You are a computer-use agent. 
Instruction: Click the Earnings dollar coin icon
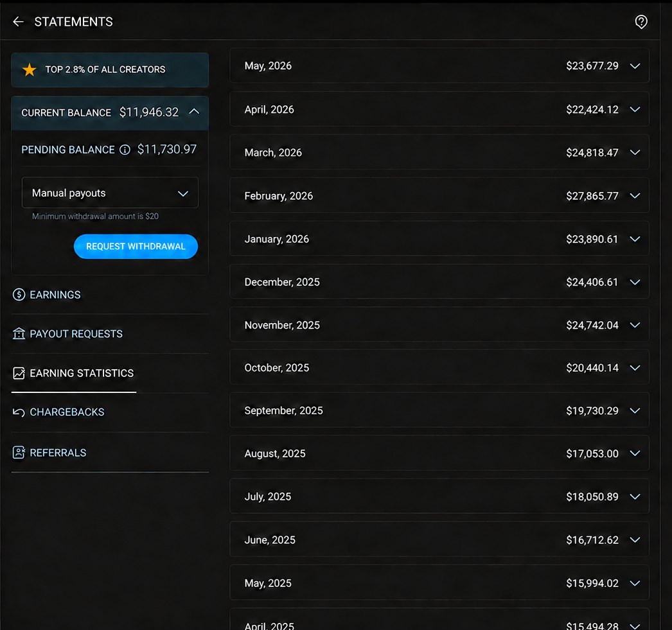[19, 295]
